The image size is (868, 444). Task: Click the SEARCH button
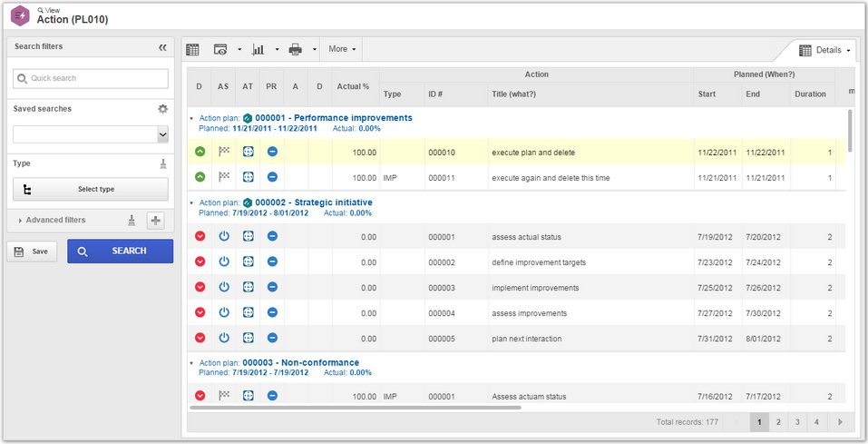pos(120,252)
